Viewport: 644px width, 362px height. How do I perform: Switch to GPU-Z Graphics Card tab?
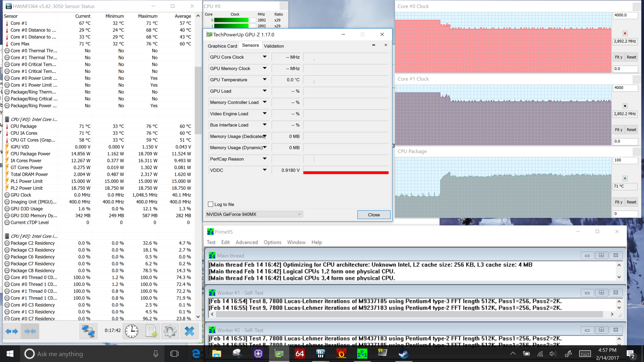[222, 46]
